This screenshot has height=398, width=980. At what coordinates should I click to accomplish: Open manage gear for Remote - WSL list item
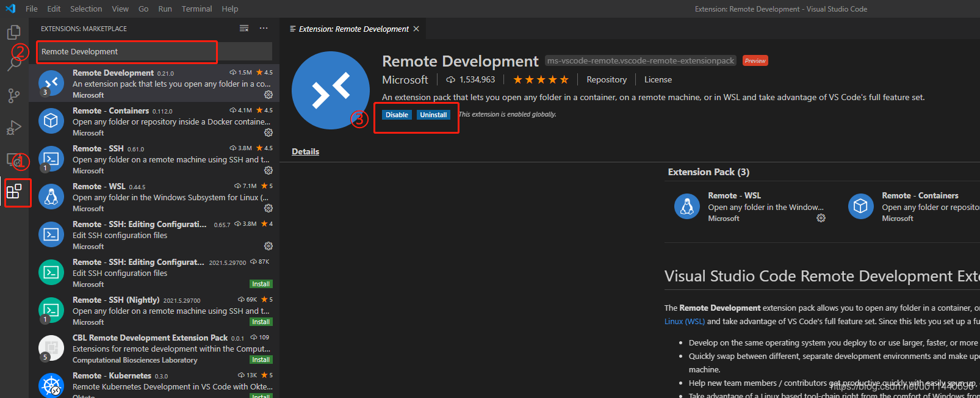[268, 208]
